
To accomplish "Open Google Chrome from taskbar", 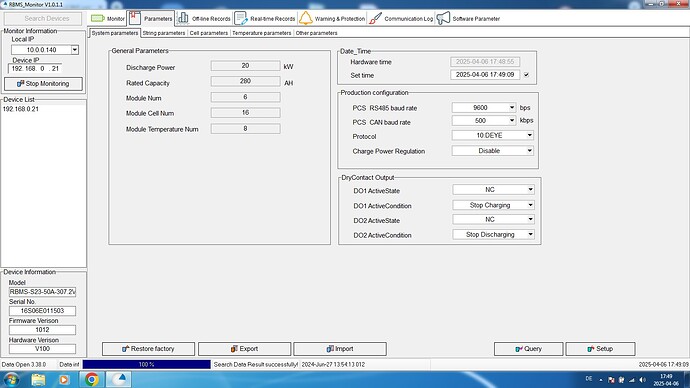I will [x=92, y=380].
